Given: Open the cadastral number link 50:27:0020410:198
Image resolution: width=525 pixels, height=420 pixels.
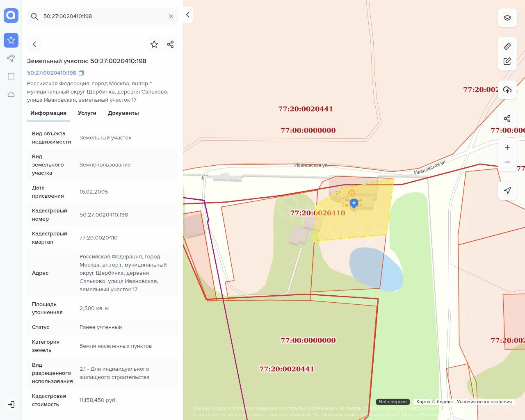Looking at the screenshot, I should pyautogui.click(x=52, y=73).
